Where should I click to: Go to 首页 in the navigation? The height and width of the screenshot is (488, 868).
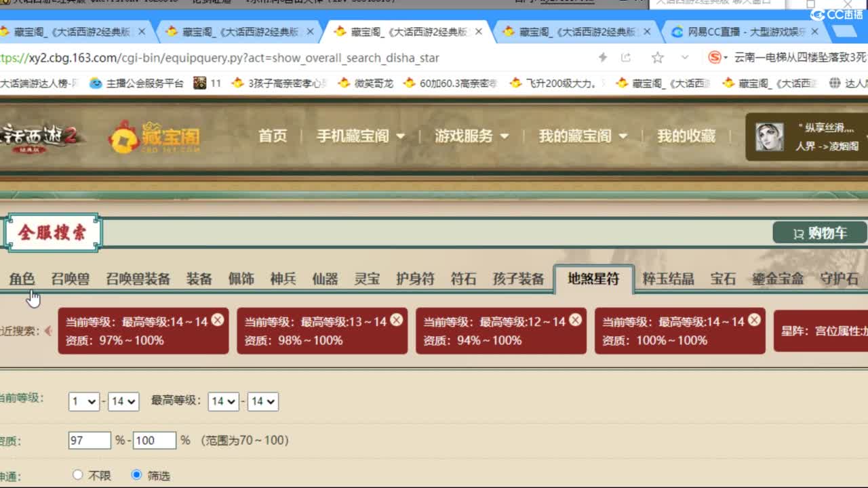(x=273, y=136)
